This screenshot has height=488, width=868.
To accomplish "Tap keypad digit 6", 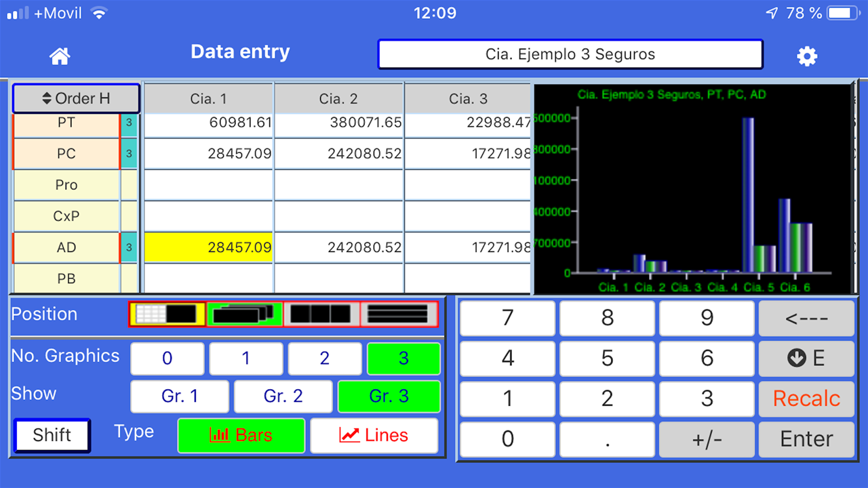I will pyautogui.click(x=707, y=358).
